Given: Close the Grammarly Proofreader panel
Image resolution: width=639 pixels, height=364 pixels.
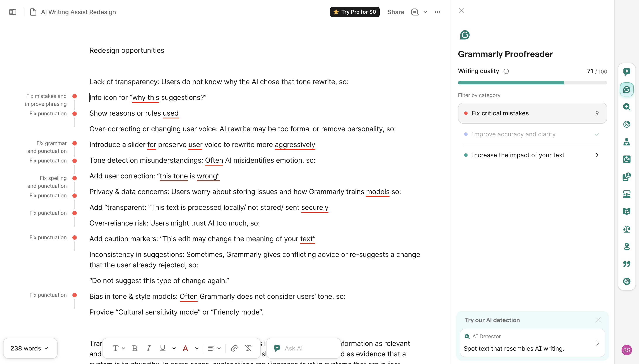Looking at the screenshot, I should pos(461,10).
